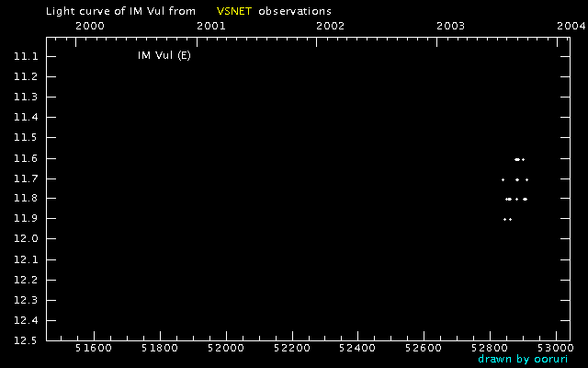The height and width of the screenshot is (368, 588).
Task: Click the 11.6 magnitude axis label
Action: click(26, 158)
